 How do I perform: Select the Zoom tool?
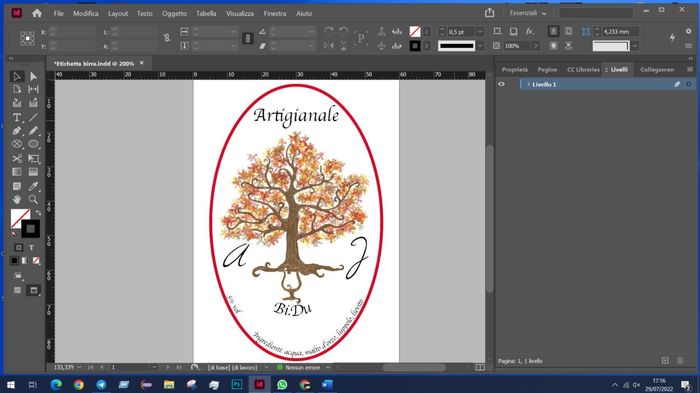[33, 200]
